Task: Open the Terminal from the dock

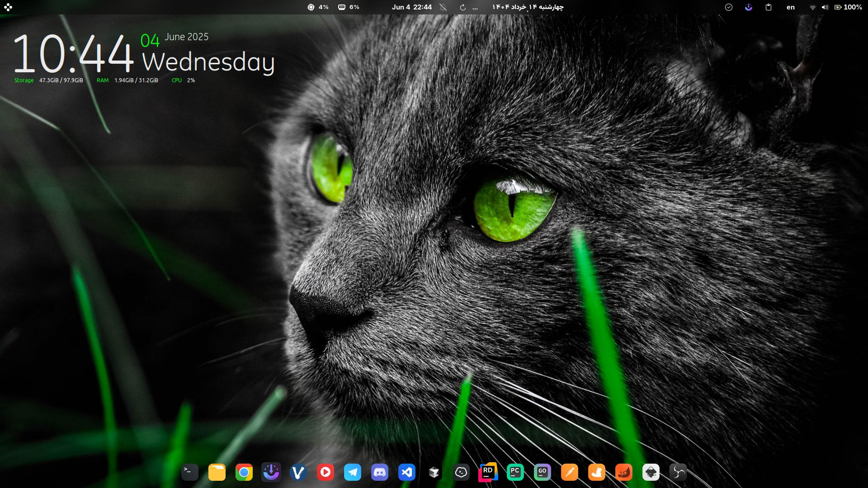Action: click(x=190, y=472)
